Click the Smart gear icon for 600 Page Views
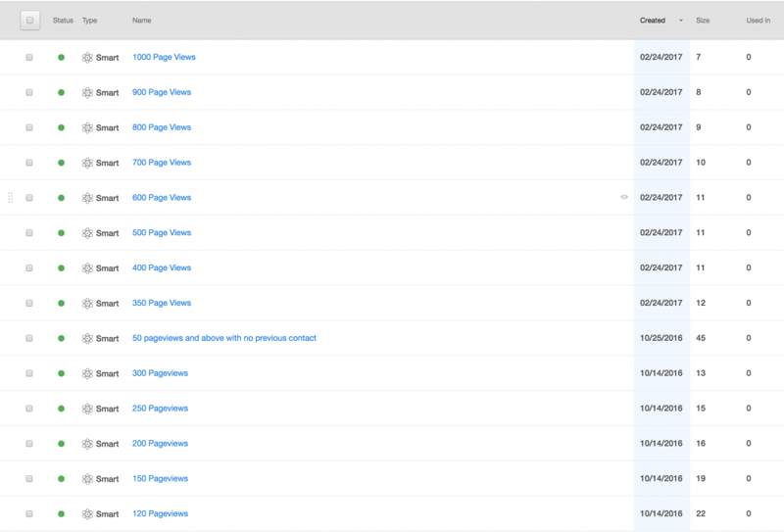This screenshot has width=784, height=532. tap(87, 198)
